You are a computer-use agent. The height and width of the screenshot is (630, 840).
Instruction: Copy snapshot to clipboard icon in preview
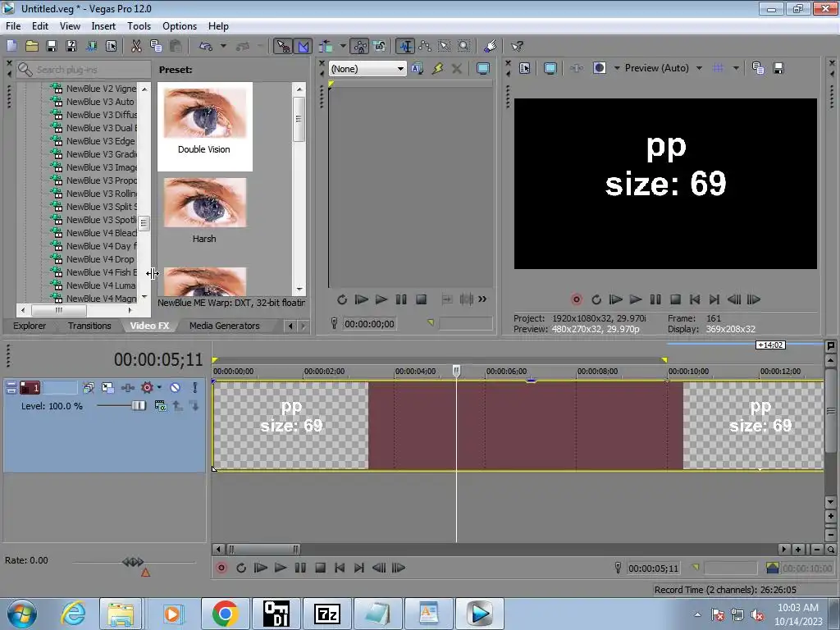(x=757, y=68)
